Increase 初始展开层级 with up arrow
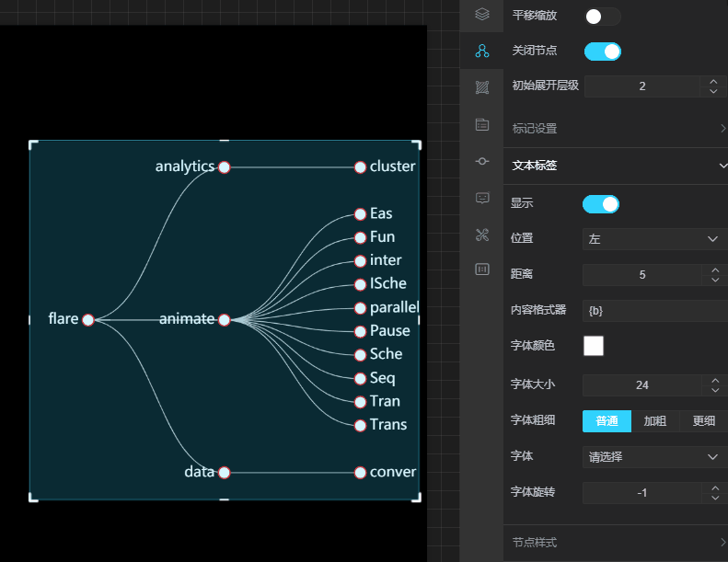Image resolution: width=728 pixels, height=562 pixels. 713,81
